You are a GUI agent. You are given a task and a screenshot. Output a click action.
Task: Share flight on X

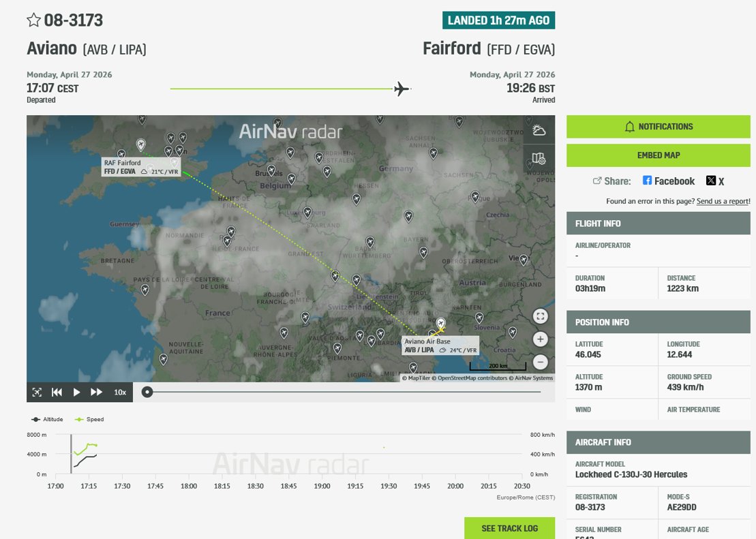point(716,181)
